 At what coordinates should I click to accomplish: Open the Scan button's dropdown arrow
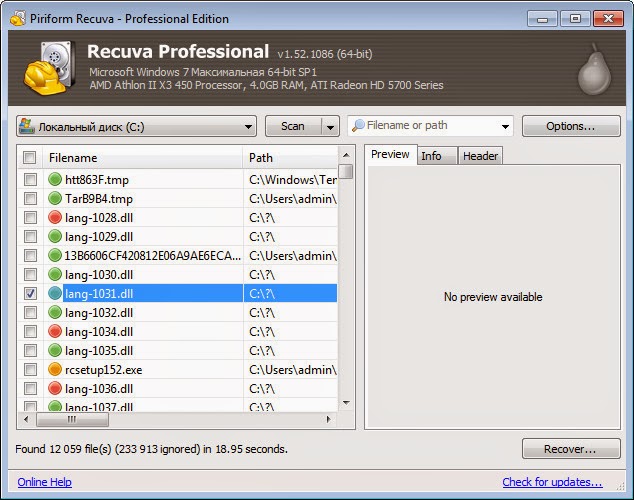click(330, 127)
